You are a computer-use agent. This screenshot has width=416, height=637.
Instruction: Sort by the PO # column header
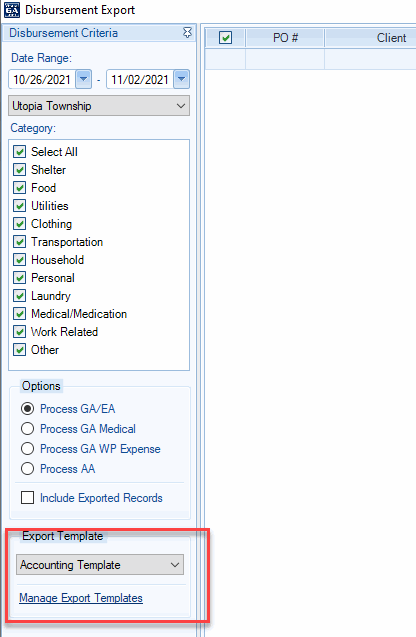[285, 38]
